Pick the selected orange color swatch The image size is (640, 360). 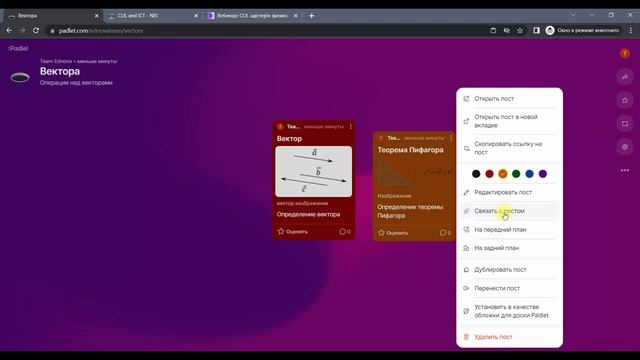click(503, 174)
